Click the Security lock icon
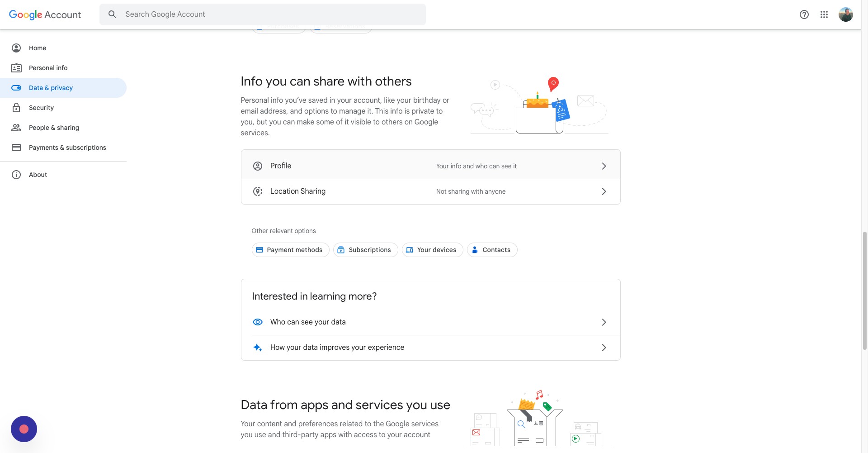868x453 pixels. pyautogui.click(x=16, y=108)
